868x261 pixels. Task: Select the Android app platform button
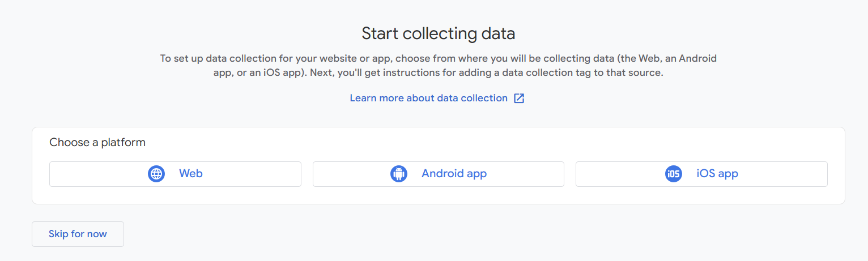(438, 174)
